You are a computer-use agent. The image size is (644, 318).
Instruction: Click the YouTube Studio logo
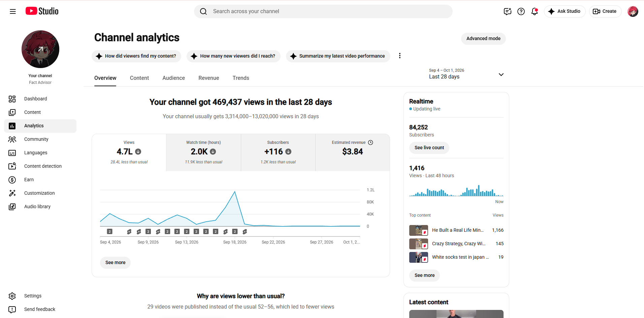pos(42,11)
